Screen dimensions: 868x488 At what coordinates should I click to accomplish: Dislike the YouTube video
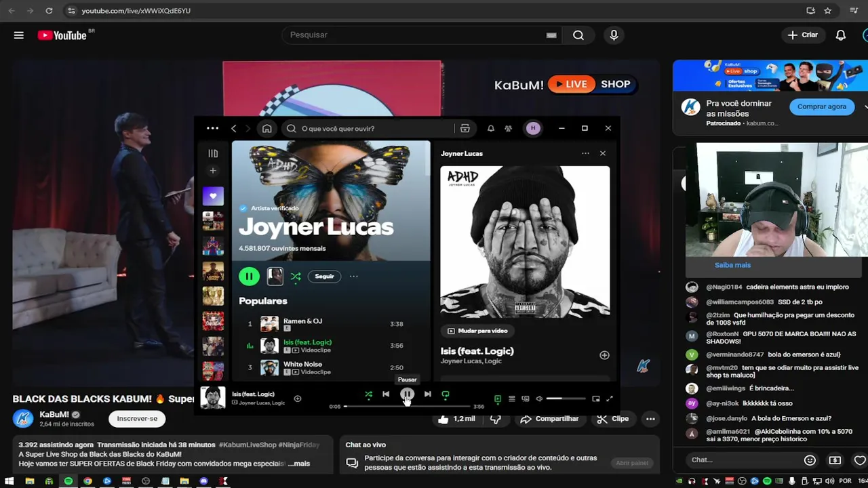pyautogui.click(x=496, y=420)
